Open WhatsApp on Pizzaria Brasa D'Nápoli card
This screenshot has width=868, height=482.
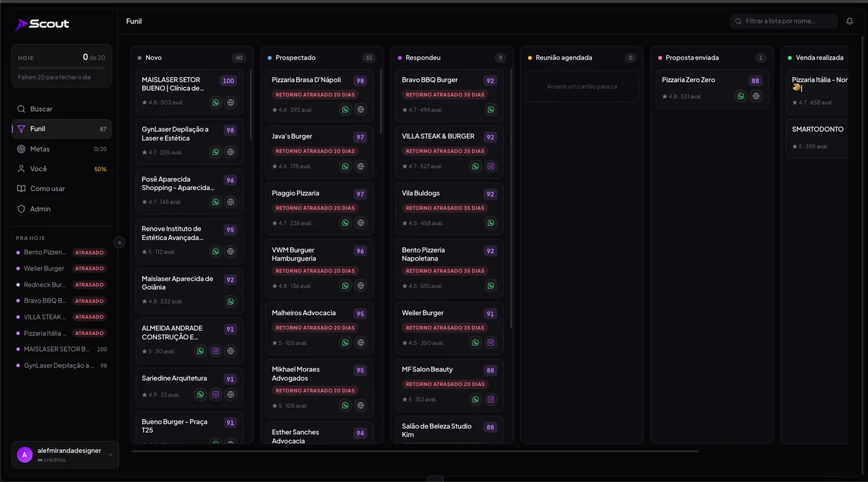(345, 110)
